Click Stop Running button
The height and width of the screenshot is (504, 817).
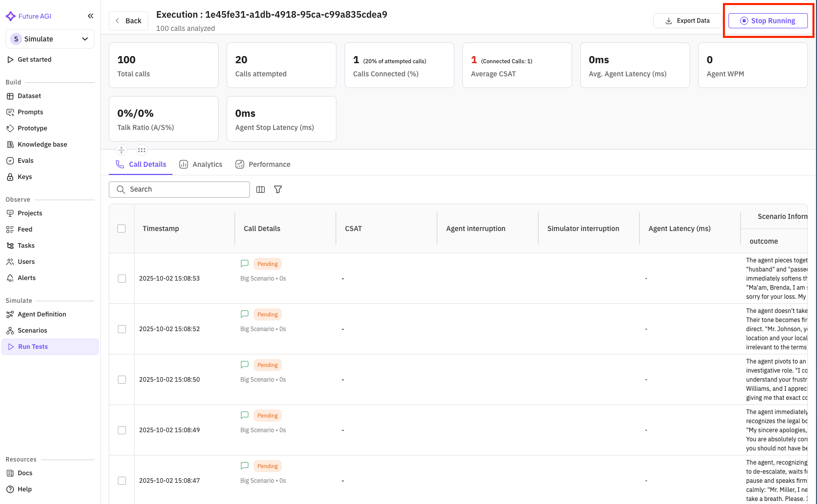point(768,21)
